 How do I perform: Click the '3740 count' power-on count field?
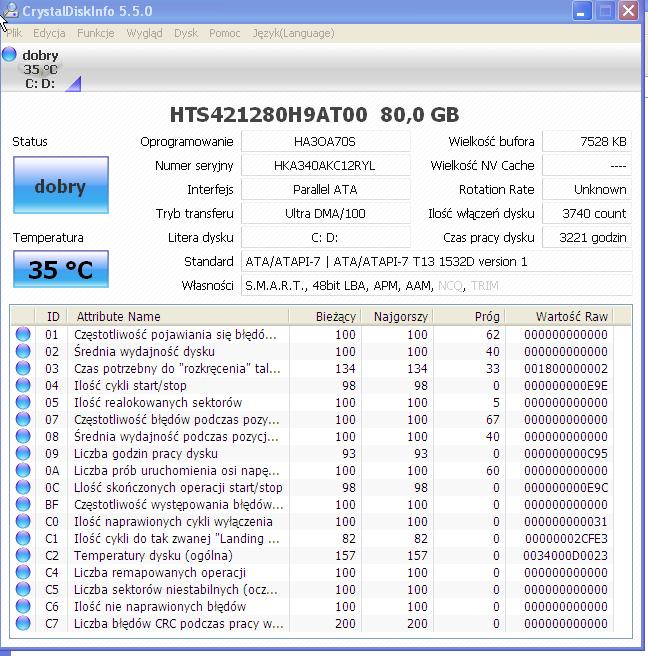click(x=587, y=214)
